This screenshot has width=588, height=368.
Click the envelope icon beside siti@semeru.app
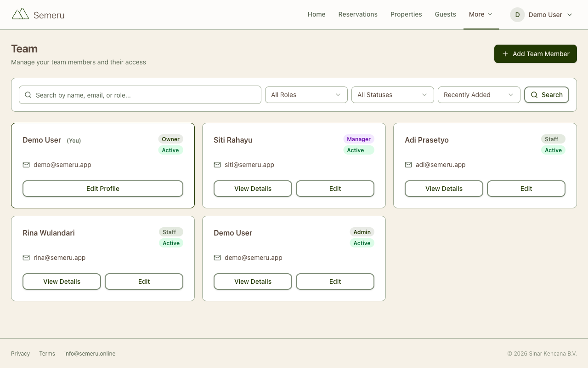pos(217,165)
